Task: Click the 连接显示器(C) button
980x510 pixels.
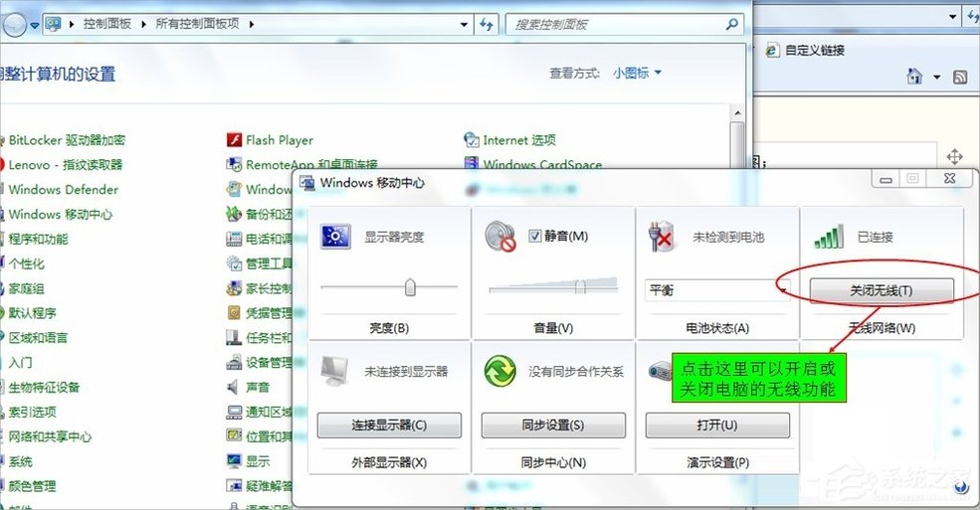Action: (389, 425)
